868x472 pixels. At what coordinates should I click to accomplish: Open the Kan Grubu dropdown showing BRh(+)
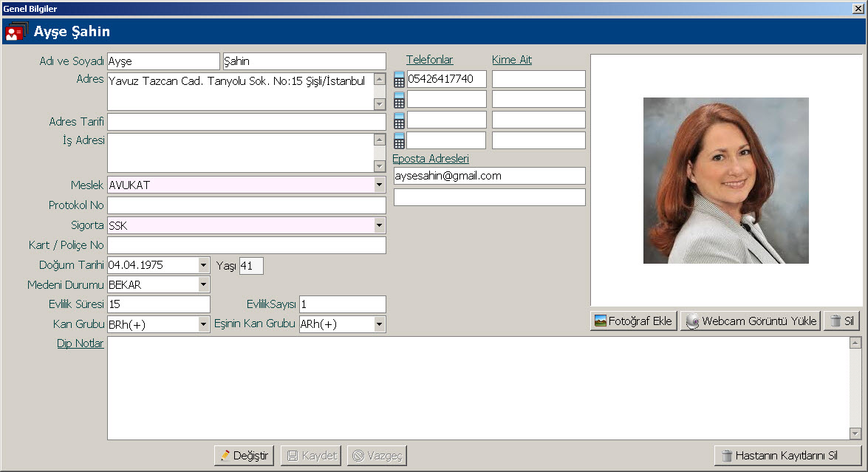click(x=204, y=324)
